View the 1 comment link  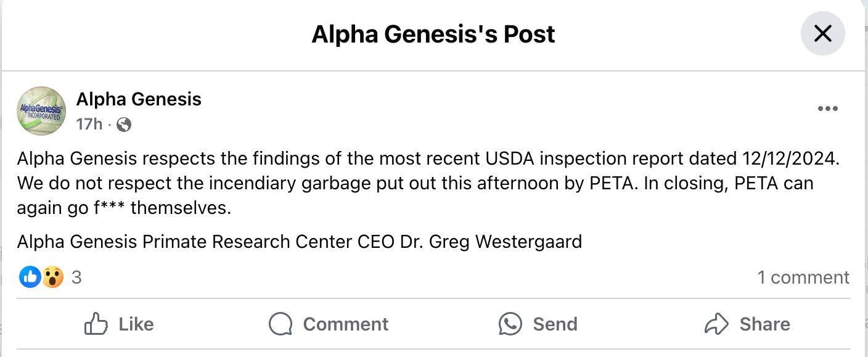[803, 277]
